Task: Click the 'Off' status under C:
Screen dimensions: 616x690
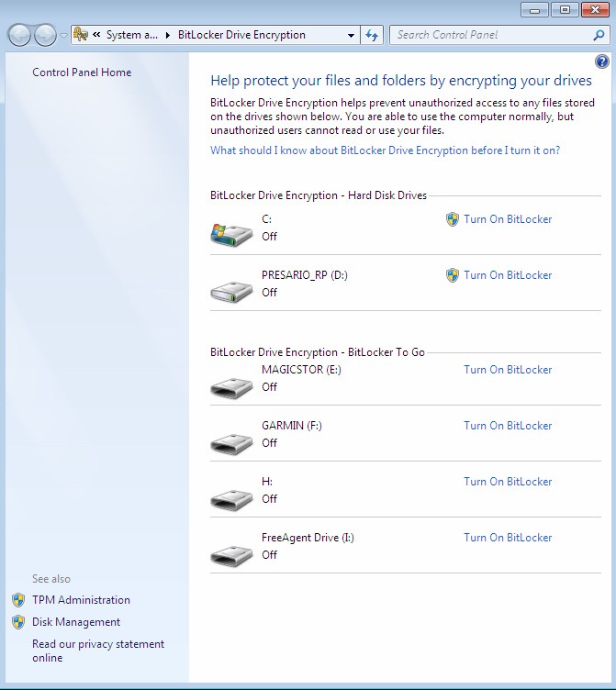Action: (270, 237)
